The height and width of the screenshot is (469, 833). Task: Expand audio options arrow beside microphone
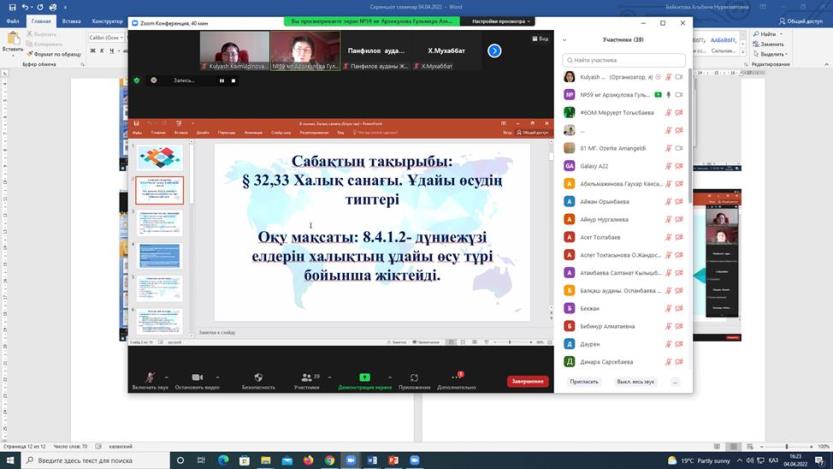[x=166, y=378]
